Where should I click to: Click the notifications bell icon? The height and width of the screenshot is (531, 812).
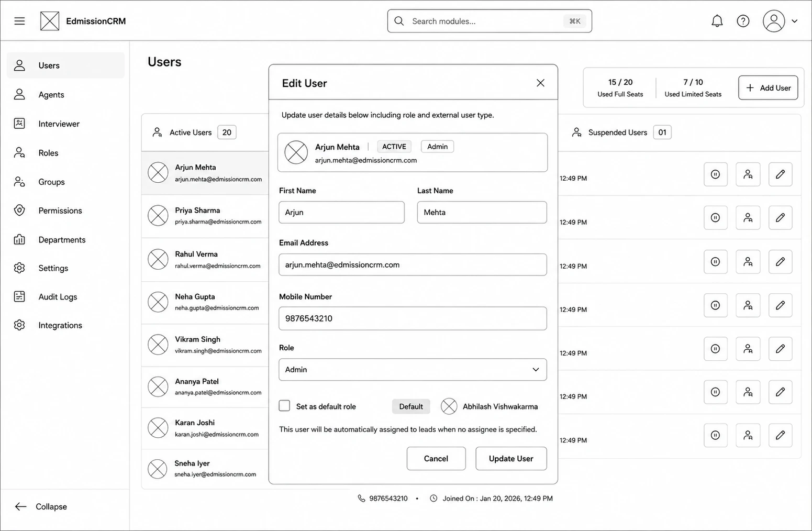click(x=717, y=21)
